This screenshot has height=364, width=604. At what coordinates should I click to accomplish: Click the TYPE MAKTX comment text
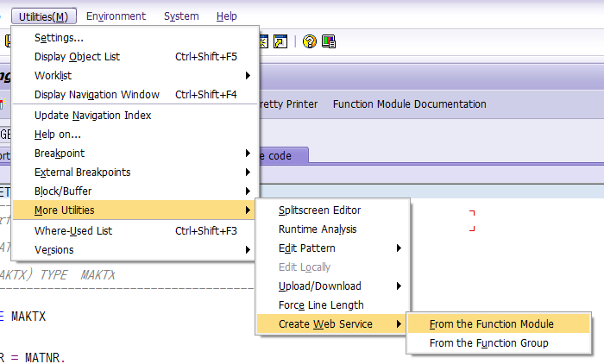78,275
